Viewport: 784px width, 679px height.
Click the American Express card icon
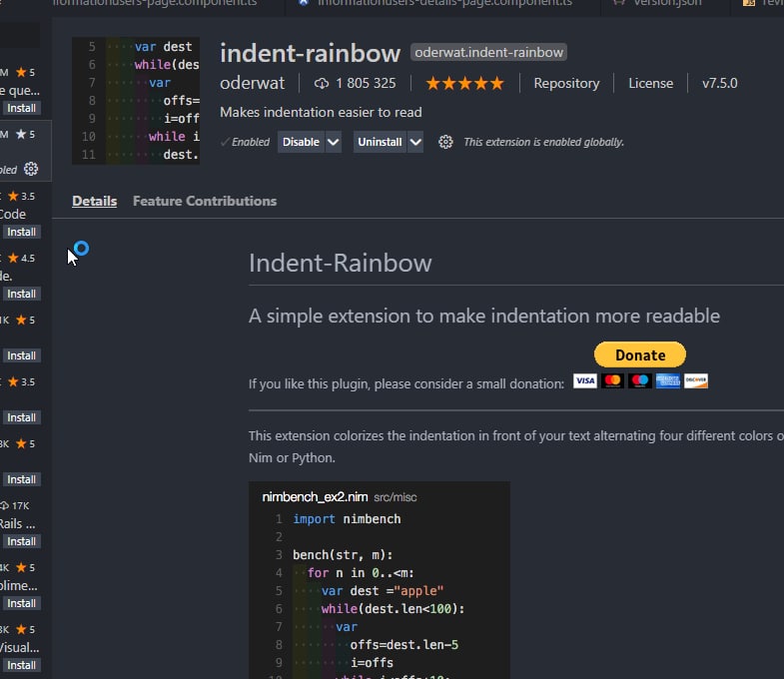(668, 381)
